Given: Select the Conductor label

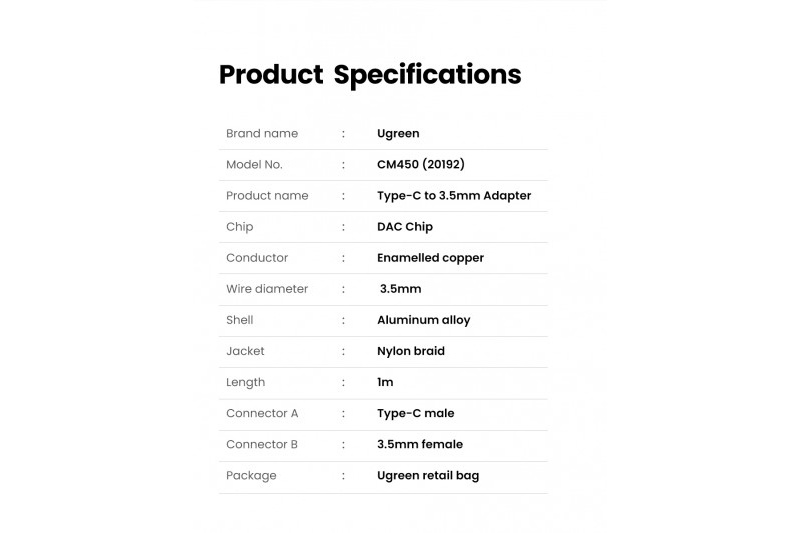Looking at the screenshot, I should click(x=257, y=258).
